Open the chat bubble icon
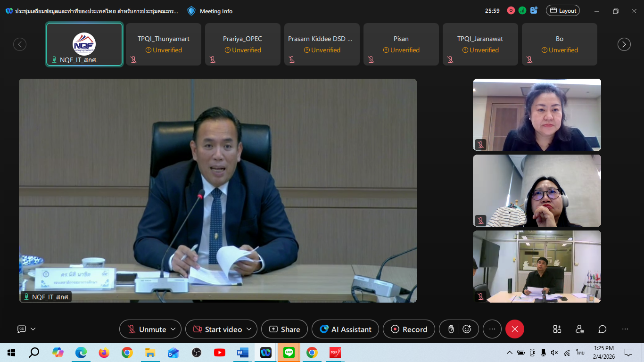 pos(603,329)
